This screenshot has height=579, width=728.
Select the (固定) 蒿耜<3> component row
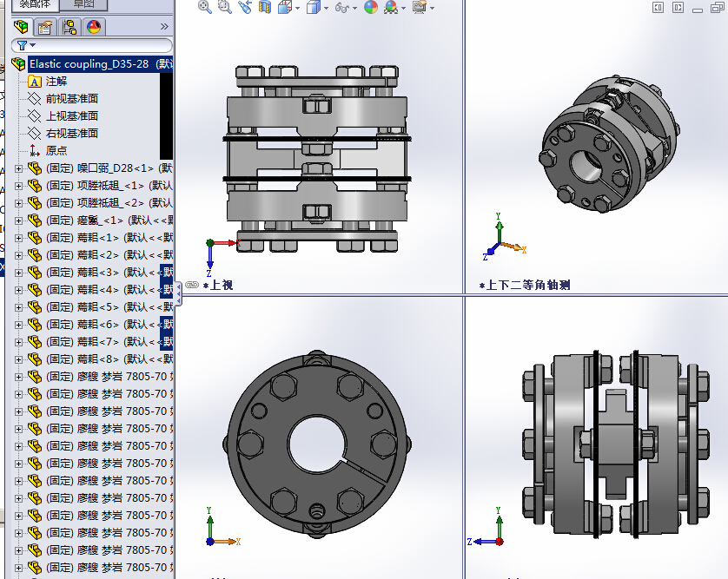(109, 273)
